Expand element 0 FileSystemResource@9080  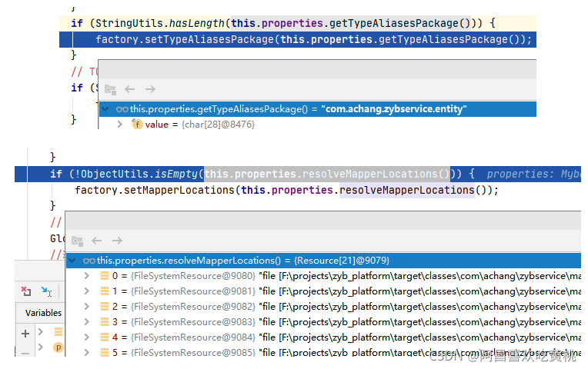87,276
